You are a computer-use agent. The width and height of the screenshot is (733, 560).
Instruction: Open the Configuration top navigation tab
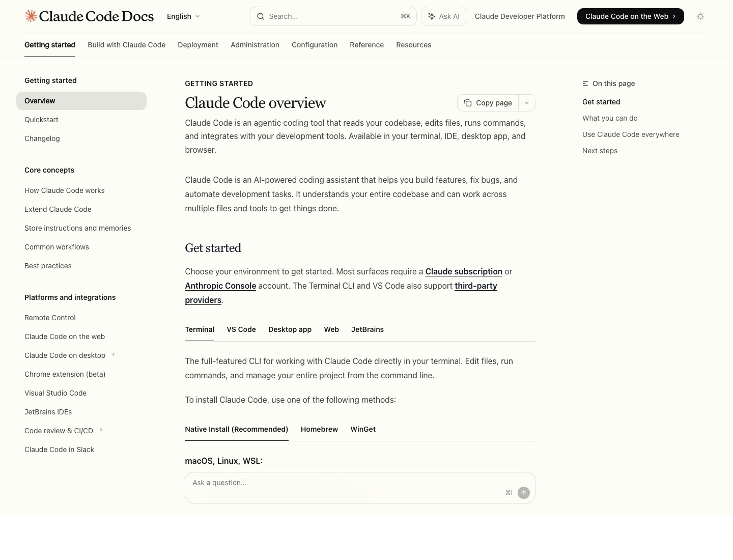click(315, 45)
